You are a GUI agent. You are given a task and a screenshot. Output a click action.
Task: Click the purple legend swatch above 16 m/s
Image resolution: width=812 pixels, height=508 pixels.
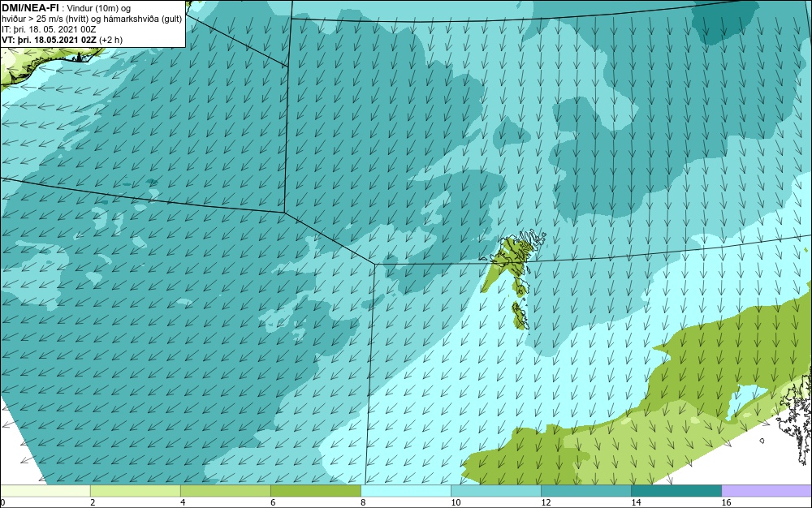point(767,491)
